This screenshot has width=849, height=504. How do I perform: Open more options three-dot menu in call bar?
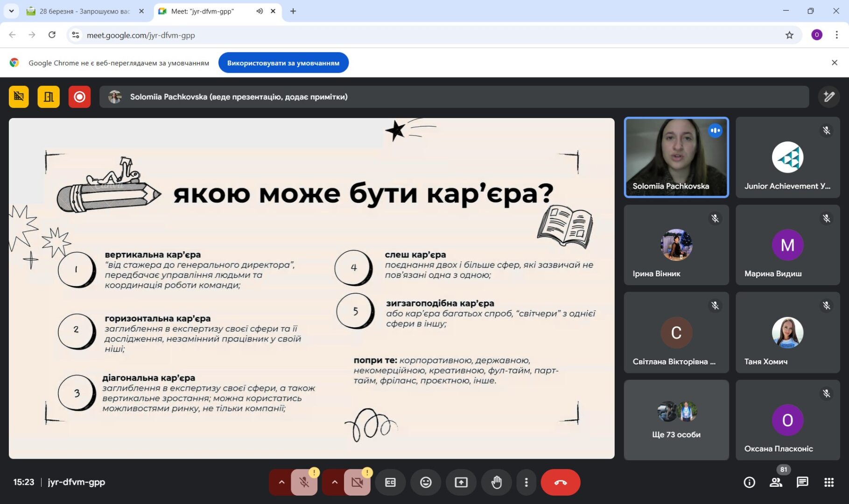(x=526, y=482)
